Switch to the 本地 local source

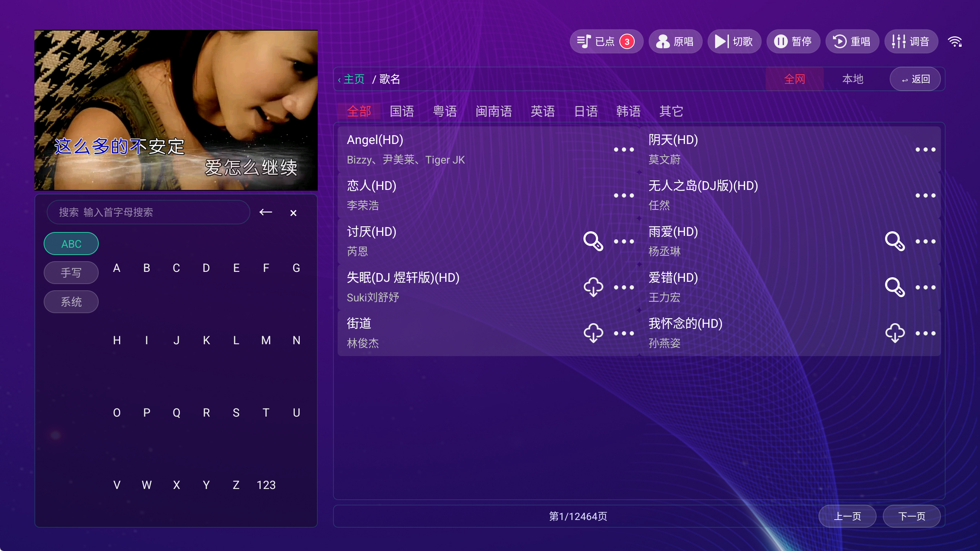pos(853,79)
